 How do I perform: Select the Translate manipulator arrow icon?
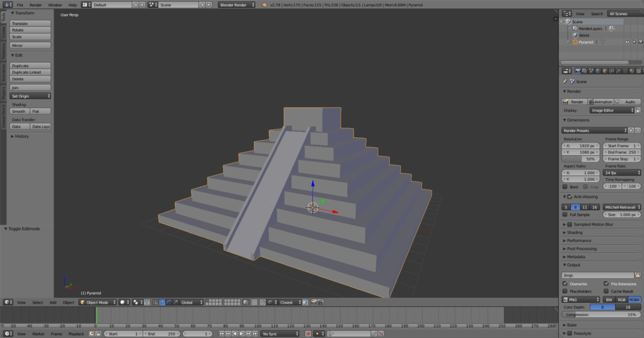[162, 302]
